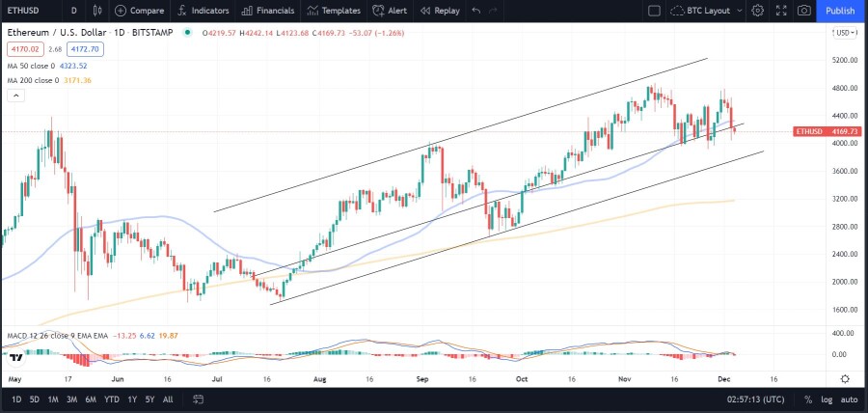
Task: Open the USD currency dropdown
Action: [845, 33]
